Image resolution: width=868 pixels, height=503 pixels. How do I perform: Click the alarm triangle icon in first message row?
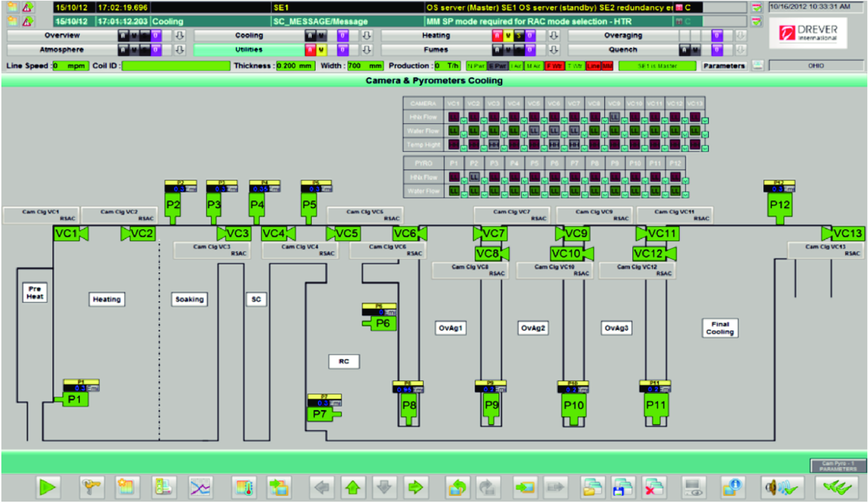pos(28,7)
